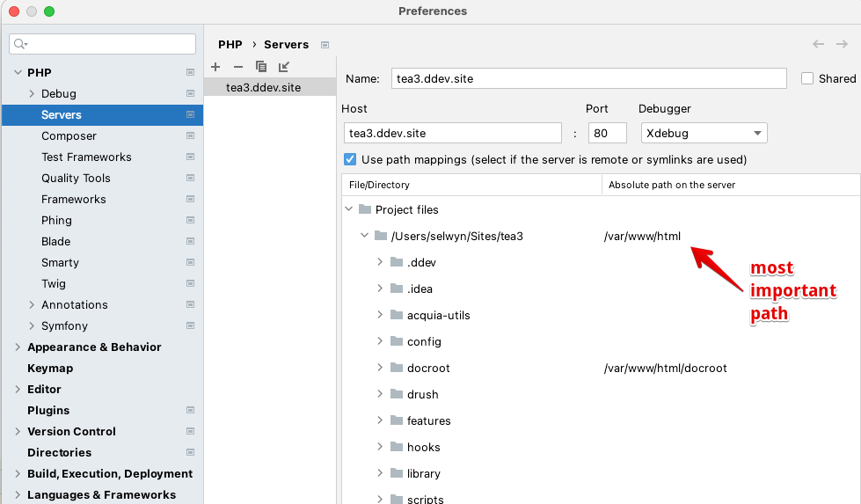Expand the Version Control section
Screen dimensions: 861x504
point(18,432)
